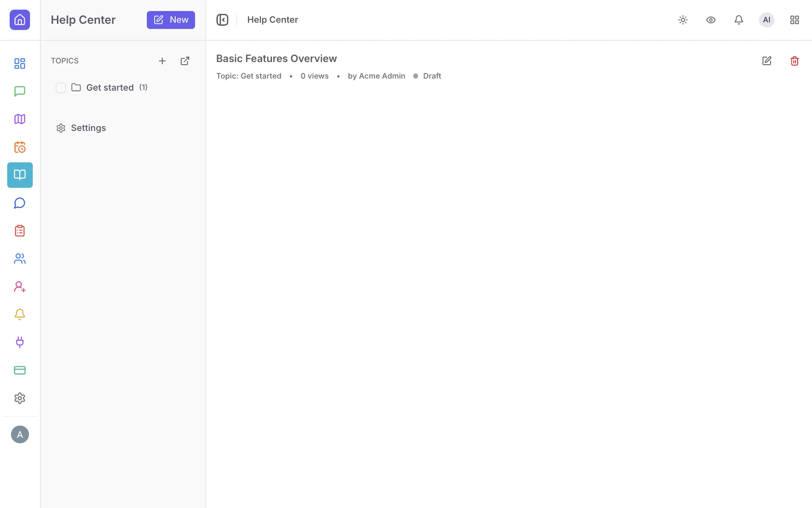Open the clipboard surveys sidebar icon
Viewport: 812px width, 508px height.
pyautogui.click(x=20, y=231)
